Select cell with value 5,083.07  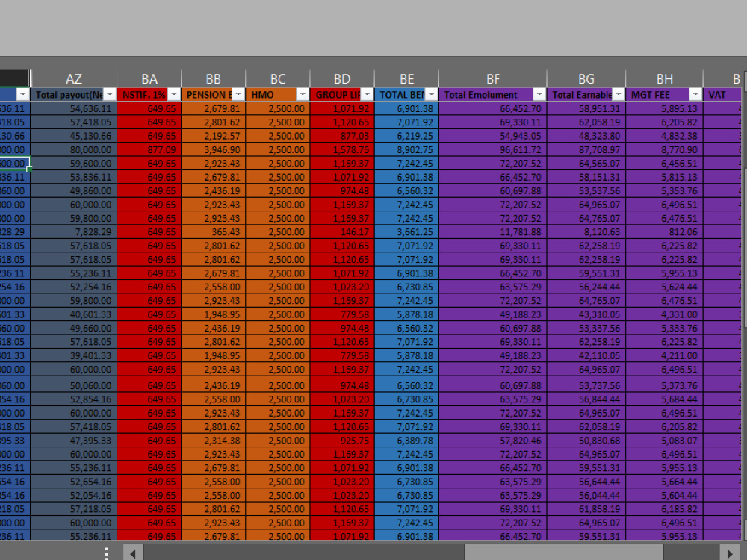(664, 441)
